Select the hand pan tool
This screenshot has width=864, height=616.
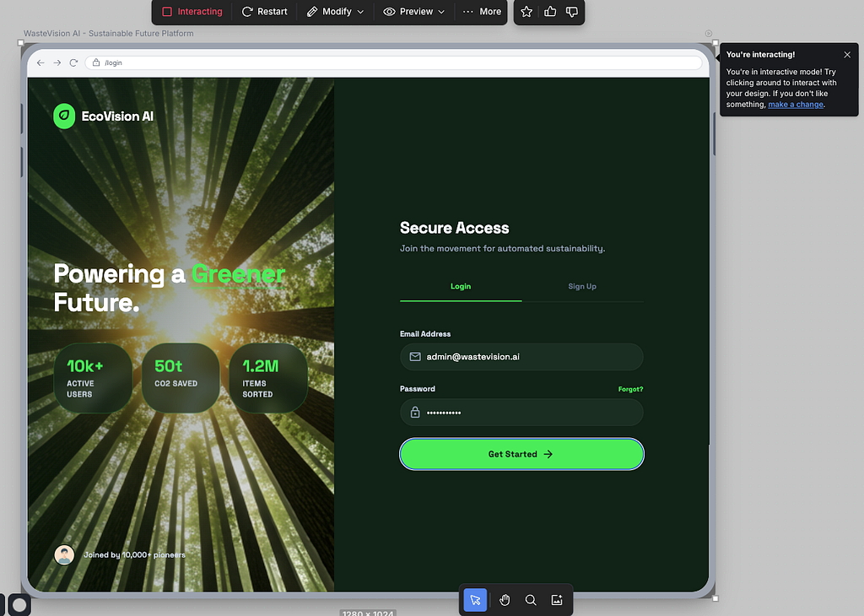click(x=505, y=600)
